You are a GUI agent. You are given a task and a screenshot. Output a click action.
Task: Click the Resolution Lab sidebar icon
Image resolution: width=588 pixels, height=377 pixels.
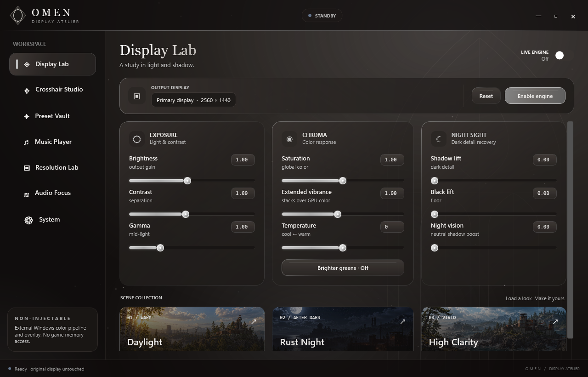[27, 168]
